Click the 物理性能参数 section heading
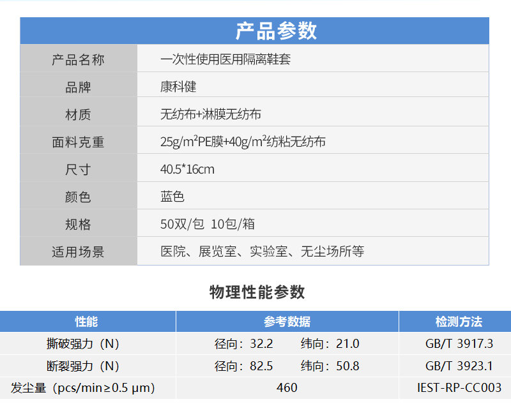This screenshot has width=511, height=420. click(x=257, y=292)
